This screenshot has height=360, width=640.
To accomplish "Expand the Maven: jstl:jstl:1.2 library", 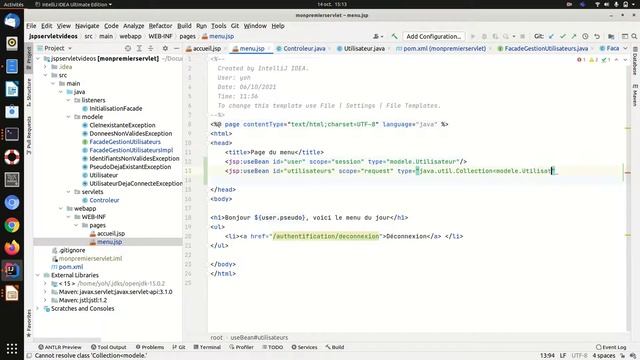I will [x=45, y=300].
